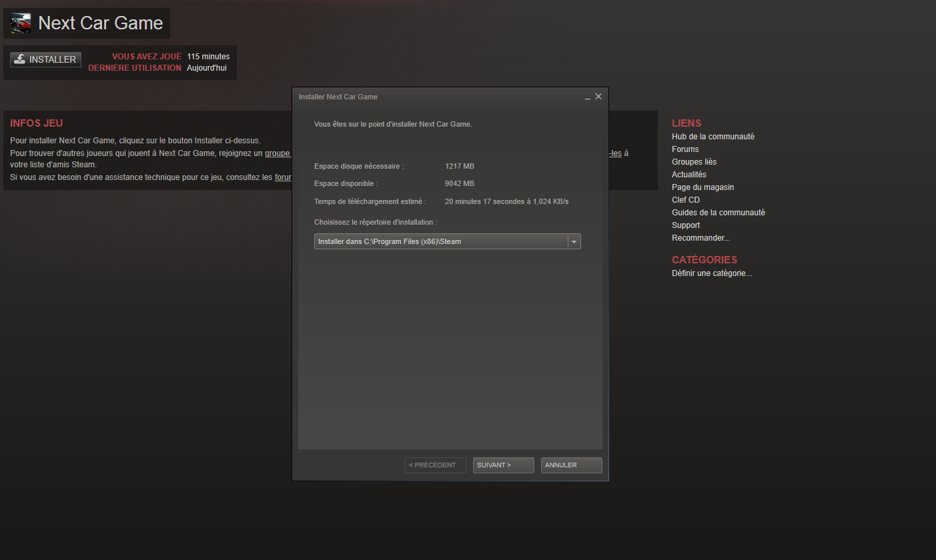Click the < PRÉCÉDENT button

point(435,465)
